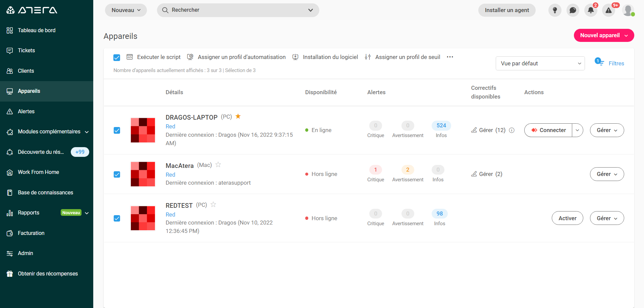644x308 pixels.
Task: Open Red customer link under MacAtera
Action: tap(170, 175)
